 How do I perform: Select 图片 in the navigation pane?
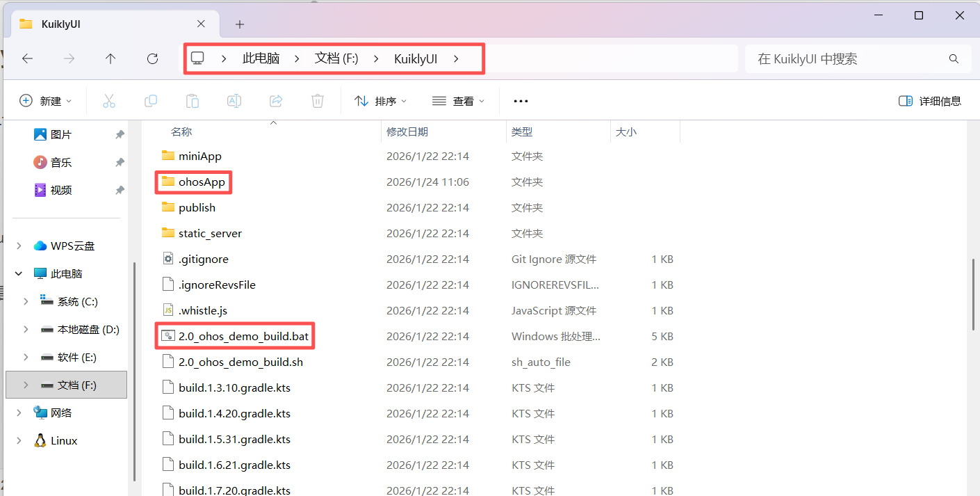click(61, 134)
